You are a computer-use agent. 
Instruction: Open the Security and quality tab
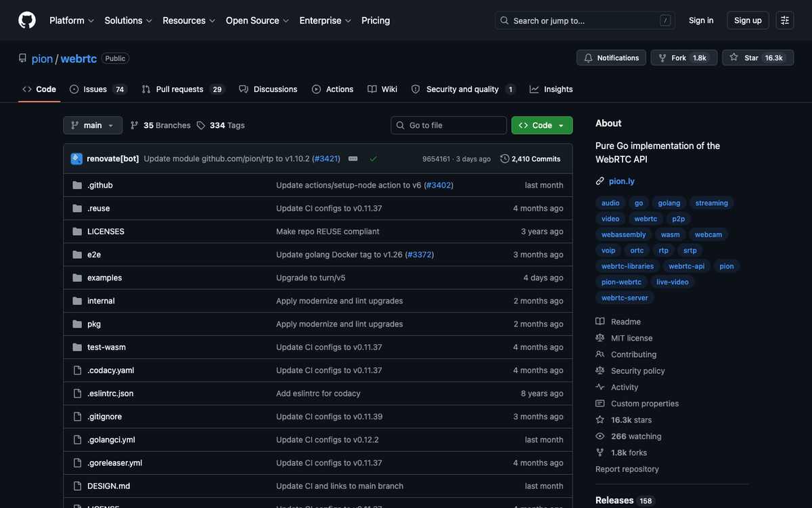point(464,89)
